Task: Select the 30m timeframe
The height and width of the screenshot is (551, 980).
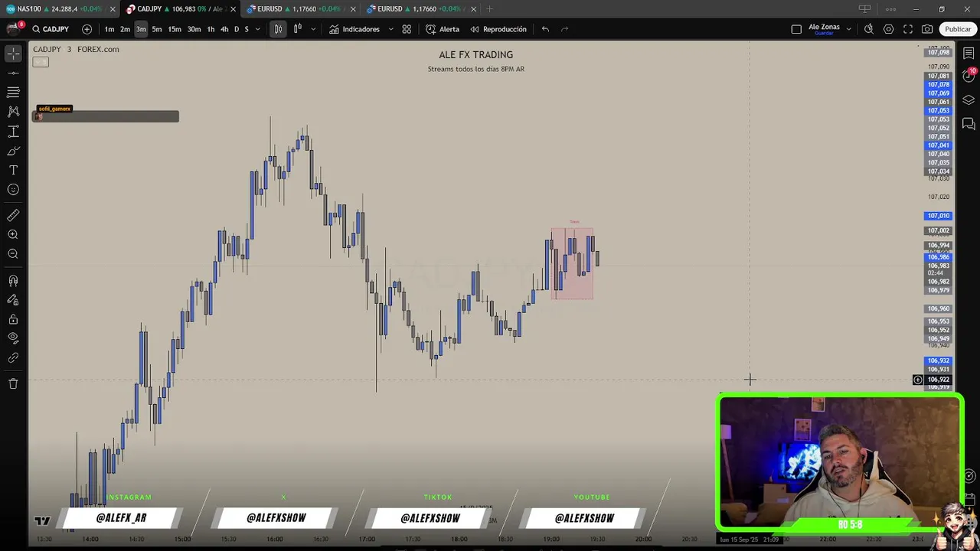Action: click(x=194, y=29)
